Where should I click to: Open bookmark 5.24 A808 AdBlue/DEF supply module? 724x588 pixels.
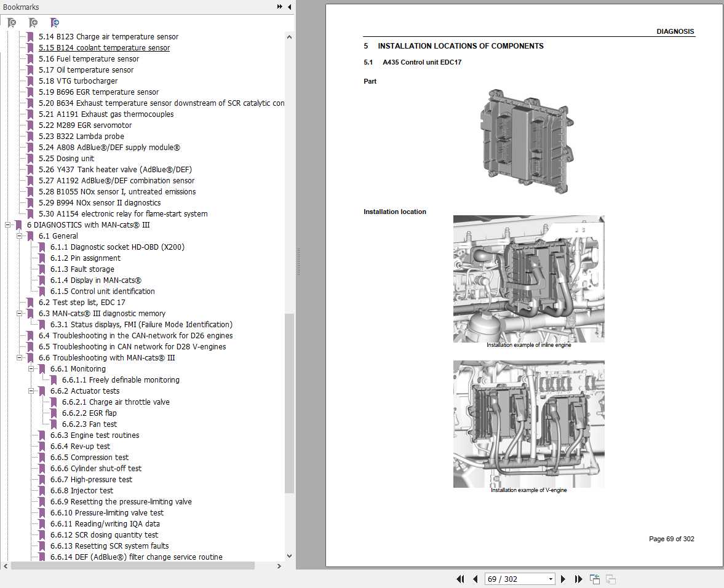109,147
